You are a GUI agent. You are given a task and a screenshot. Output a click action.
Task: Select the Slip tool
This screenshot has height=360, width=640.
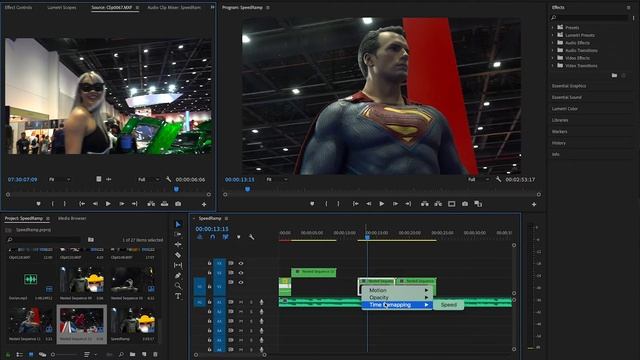click(x=178, y=265)
